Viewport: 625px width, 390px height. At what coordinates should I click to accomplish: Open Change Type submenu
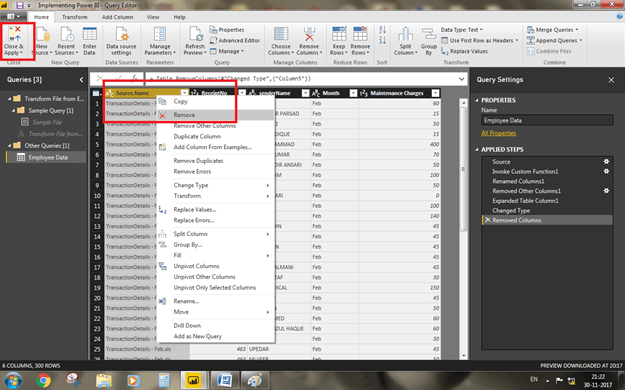click(216, 185)
